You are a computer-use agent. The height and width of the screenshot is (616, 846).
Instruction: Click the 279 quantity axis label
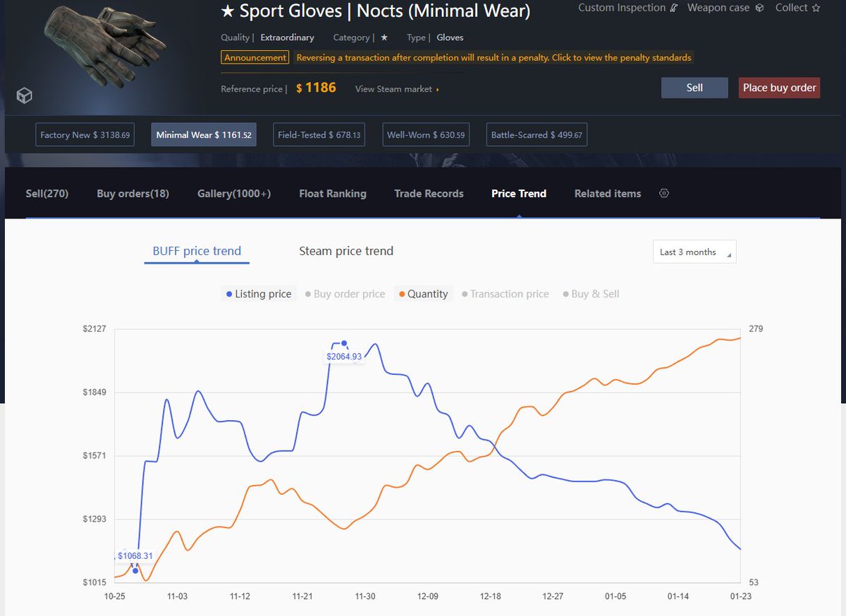point(756,328)
